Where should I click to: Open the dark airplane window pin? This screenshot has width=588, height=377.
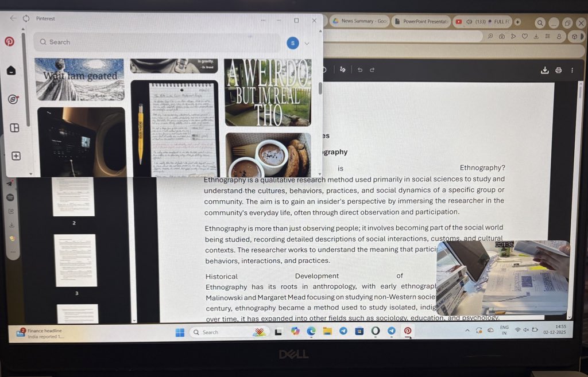click(82, 142)
